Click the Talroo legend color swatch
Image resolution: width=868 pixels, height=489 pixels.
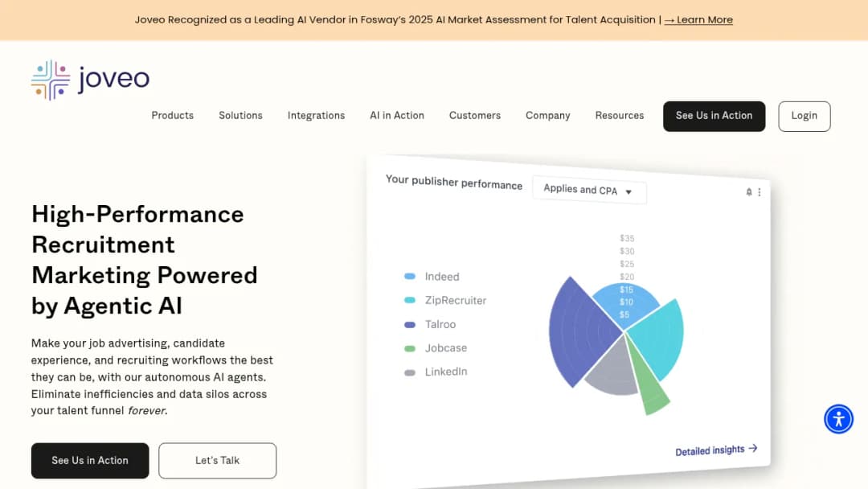click(x=410, y=324)
